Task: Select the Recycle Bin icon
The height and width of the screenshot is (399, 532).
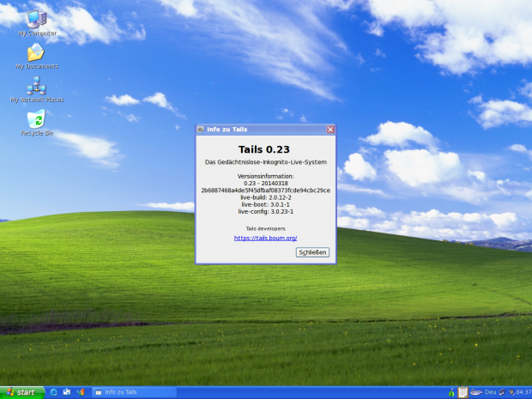Action: click(x=36, y=123)
